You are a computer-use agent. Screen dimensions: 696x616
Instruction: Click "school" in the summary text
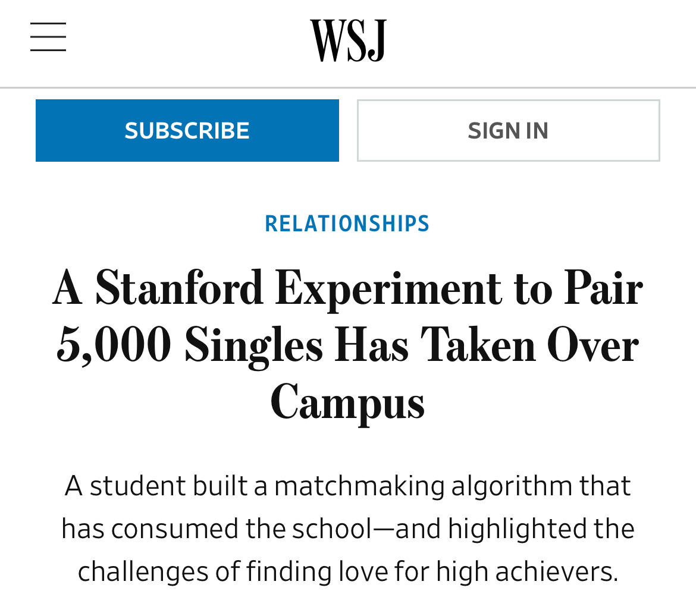click(x=337, y=529)
